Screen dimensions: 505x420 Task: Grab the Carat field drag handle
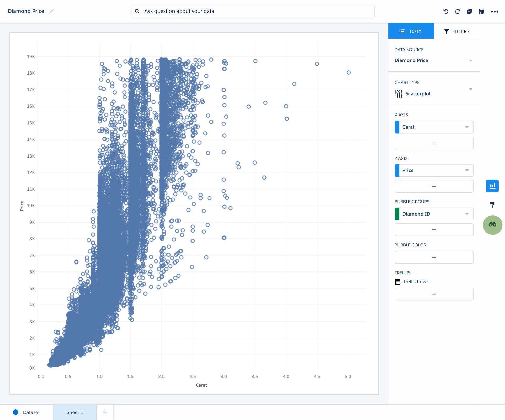coord(397,127)
